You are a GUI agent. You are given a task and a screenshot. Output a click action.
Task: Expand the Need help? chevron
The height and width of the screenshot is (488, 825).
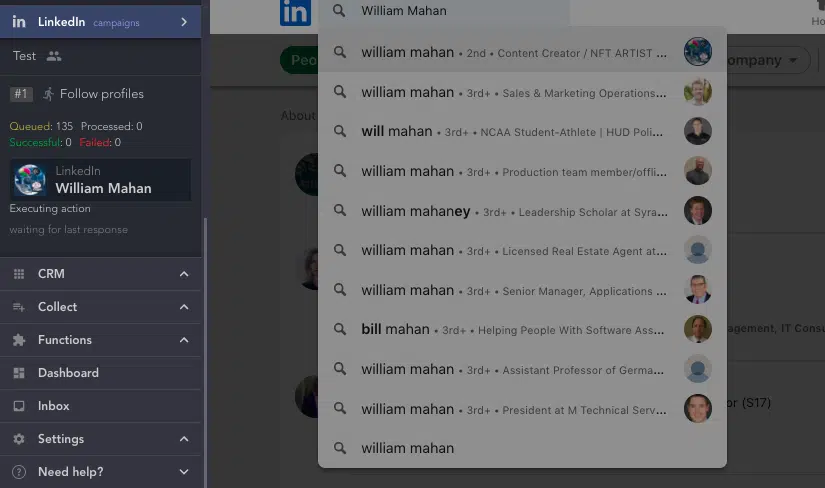(184, 472)
